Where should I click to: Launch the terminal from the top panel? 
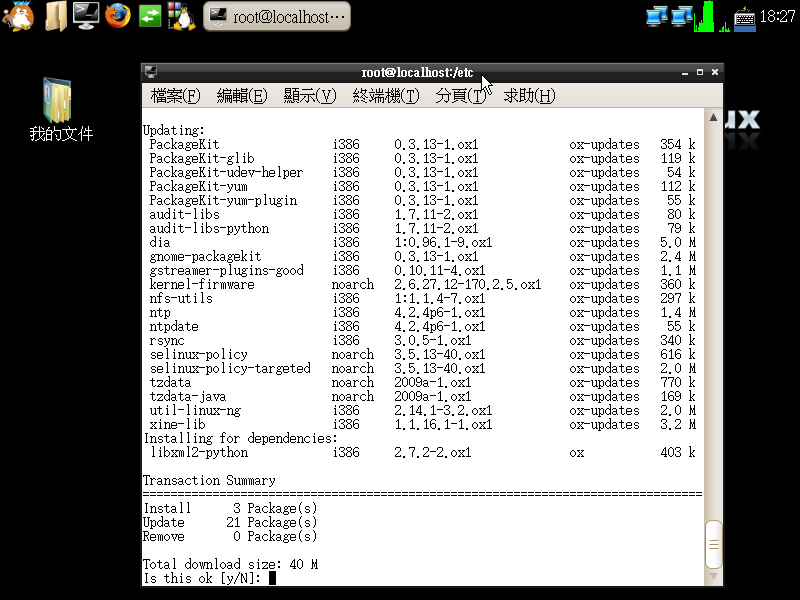86,15
